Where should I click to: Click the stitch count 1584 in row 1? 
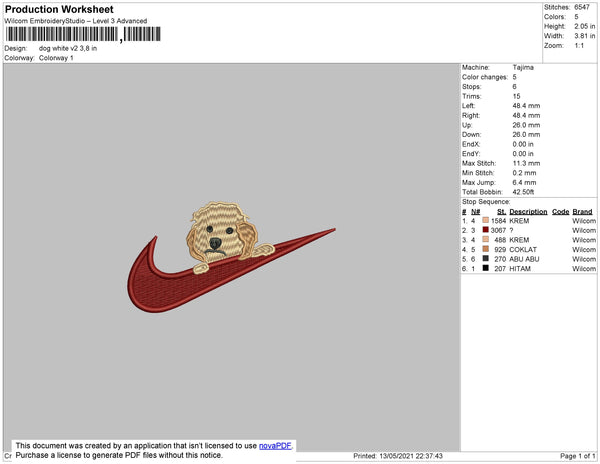(x=498, y=221)
